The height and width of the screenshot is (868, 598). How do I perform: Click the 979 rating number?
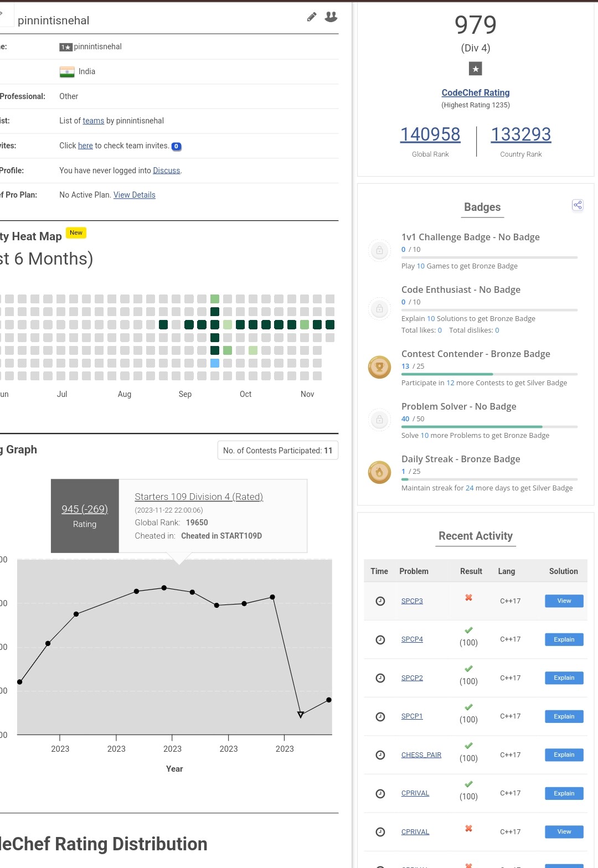pyautogui.click(x=476, y=25)
